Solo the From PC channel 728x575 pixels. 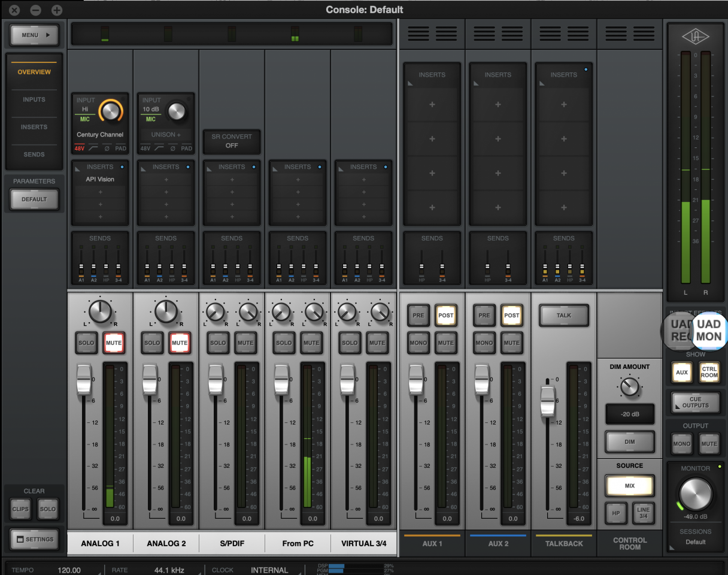(x=284, y=343)
